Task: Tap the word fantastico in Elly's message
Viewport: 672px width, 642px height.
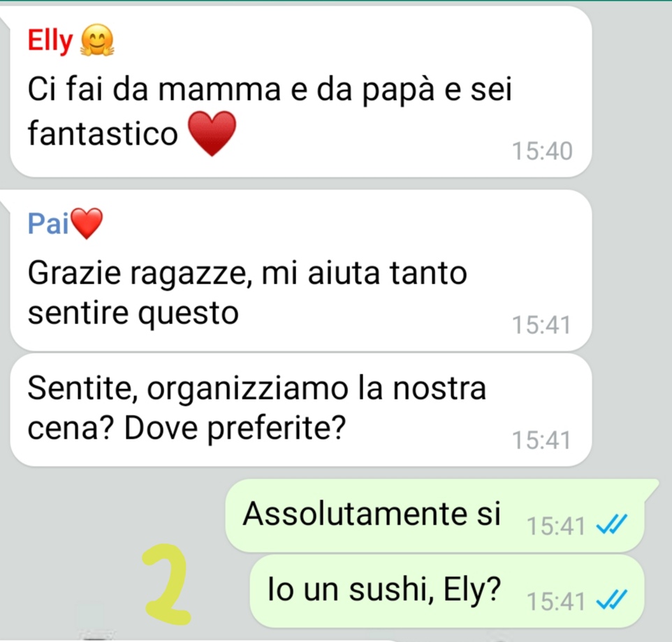Action: [103, 133]
